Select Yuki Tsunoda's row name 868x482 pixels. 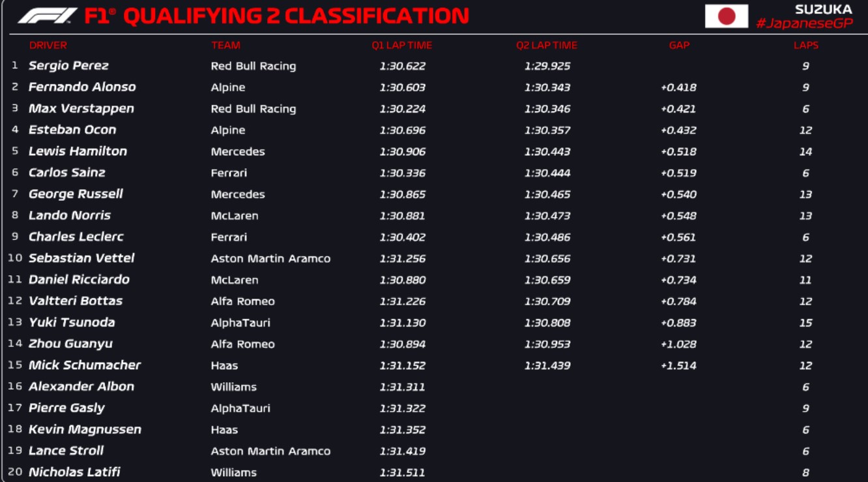72,323
